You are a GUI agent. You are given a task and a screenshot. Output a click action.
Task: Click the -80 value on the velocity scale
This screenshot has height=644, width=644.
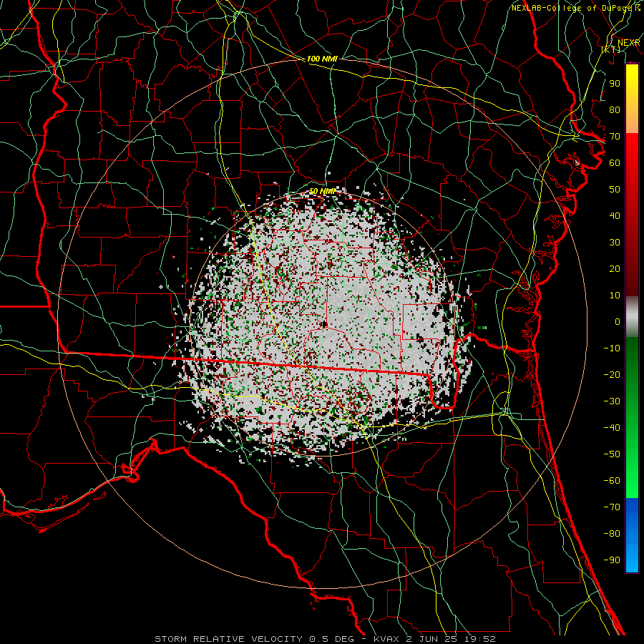point(612,534)
